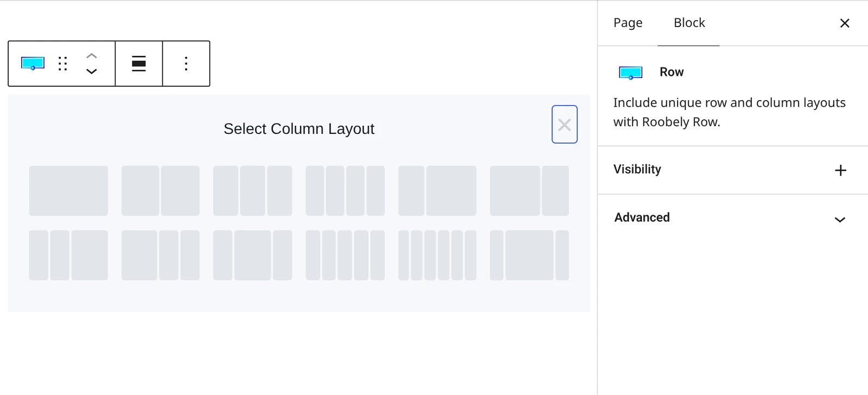Image resolution: width=868 pixels, height=395 pixels.
Task: Open the block alignment control
Action: [139, 63]
